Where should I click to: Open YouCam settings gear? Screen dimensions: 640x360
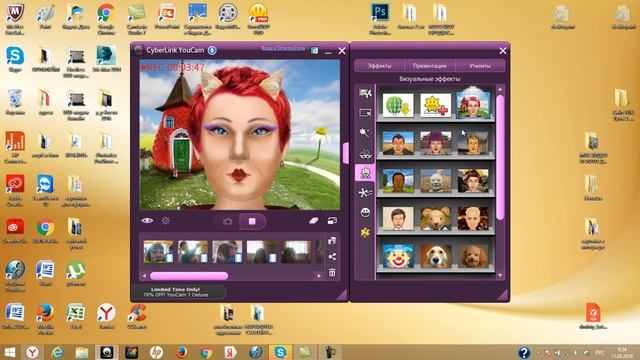tap(165, 221)
